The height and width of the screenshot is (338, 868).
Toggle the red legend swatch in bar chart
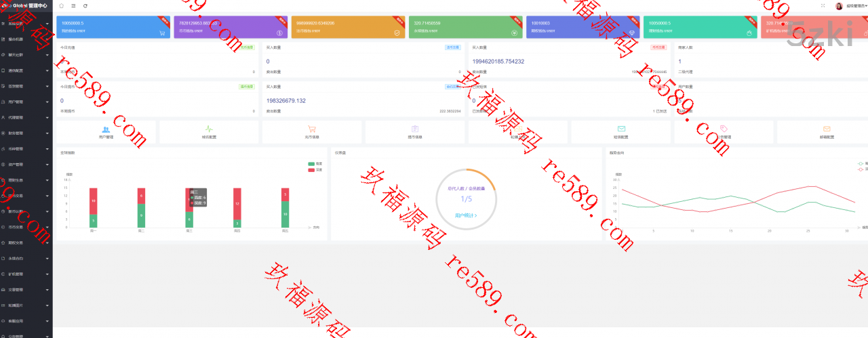click(311, 169)
